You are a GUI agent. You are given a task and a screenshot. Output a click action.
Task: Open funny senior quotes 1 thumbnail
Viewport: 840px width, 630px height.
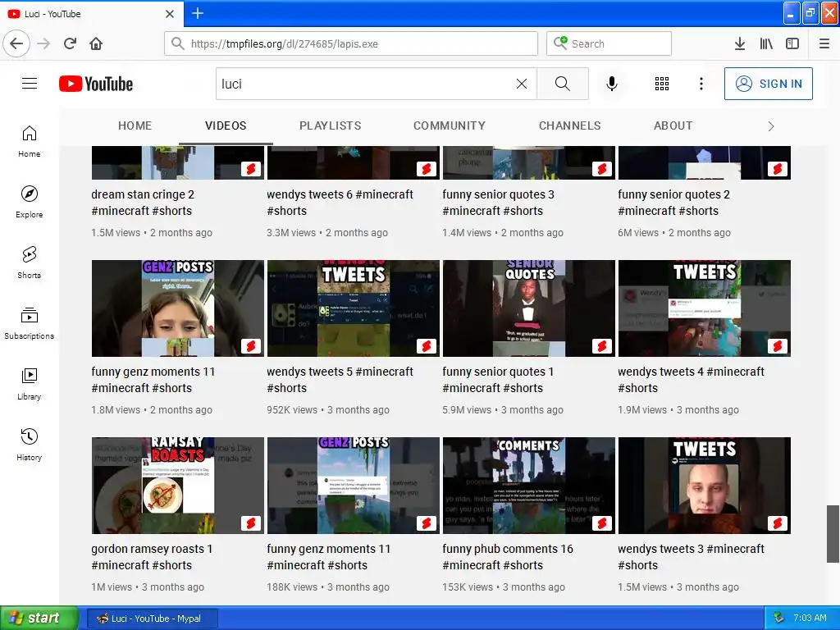tap(529, 308)
